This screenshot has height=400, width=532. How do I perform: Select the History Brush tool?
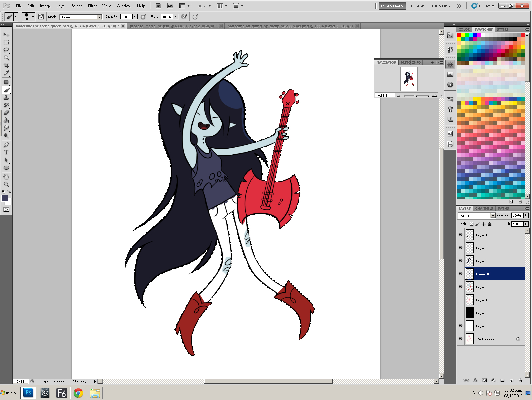(6, 105)
